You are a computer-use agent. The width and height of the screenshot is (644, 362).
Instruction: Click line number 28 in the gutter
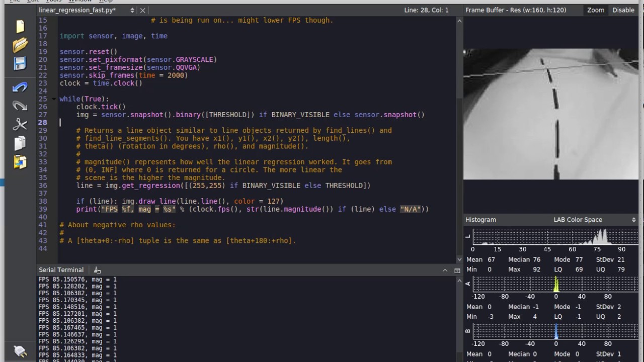coord(43,122)
